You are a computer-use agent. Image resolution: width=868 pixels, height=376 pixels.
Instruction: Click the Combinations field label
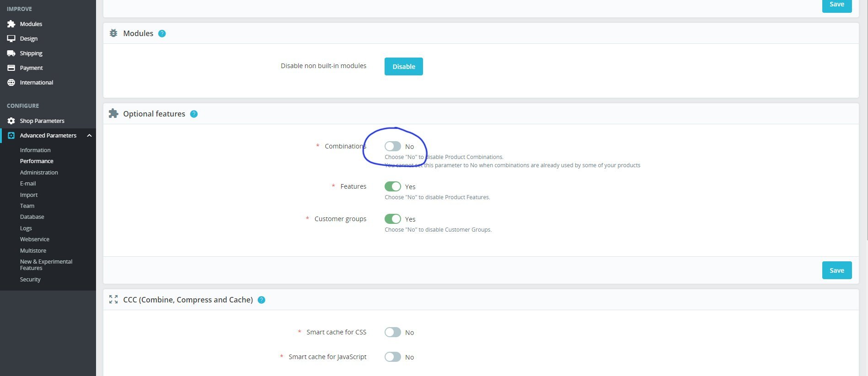[x=345, y=146]
